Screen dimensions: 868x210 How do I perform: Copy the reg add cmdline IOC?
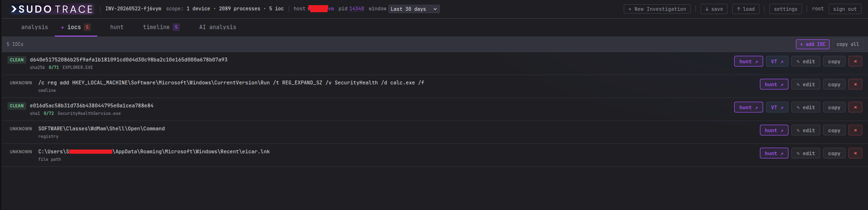click(834, 84)
